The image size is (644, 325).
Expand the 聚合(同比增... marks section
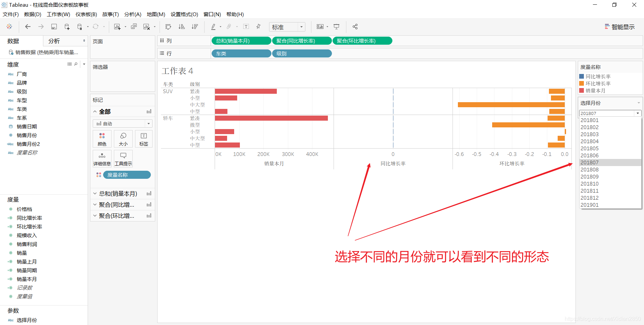(95, 205)
